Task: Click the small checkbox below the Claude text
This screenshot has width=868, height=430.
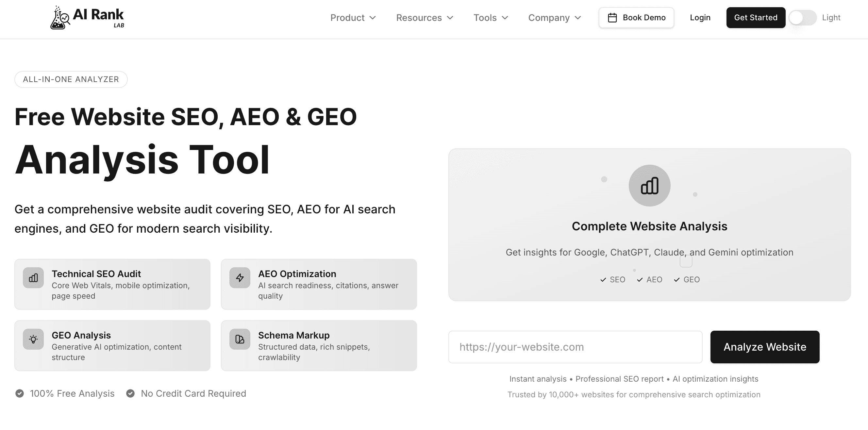Action: point(686,261)
